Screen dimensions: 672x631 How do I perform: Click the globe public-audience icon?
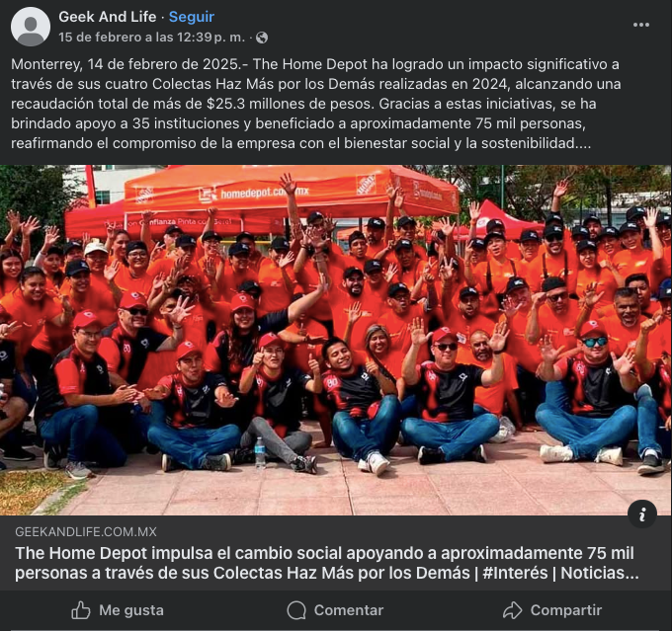click(262, 38)
